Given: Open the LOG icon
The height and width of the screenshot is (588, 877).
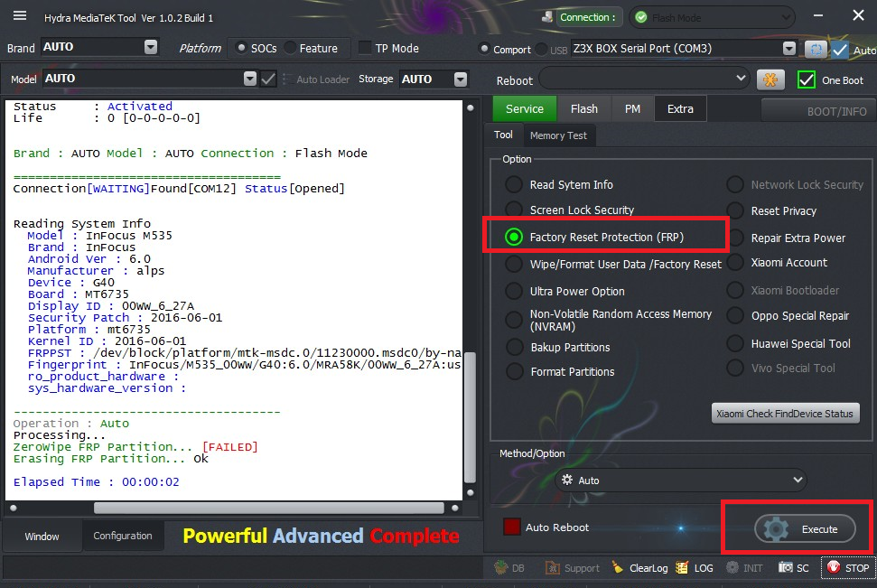Looking at the screenshot, I should coord(682,568).
